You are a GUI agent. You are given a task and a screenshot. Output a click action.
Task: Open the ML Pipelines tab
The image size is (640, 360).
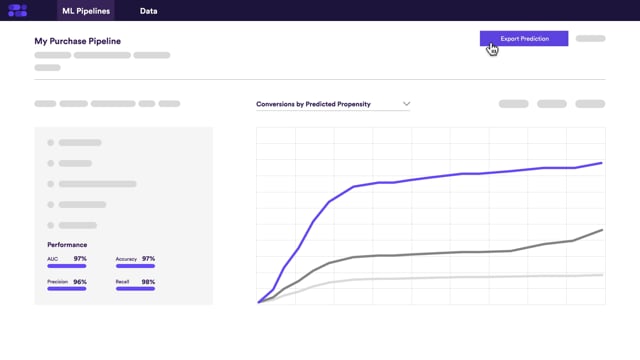pos(86,11)
